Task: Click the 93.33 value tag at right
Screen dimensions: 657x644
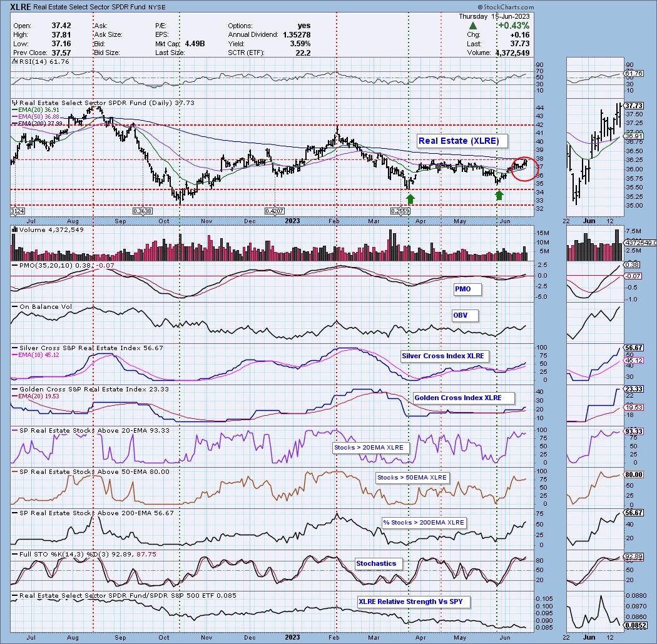Action: pyautogui.click(x=634, y=431)
